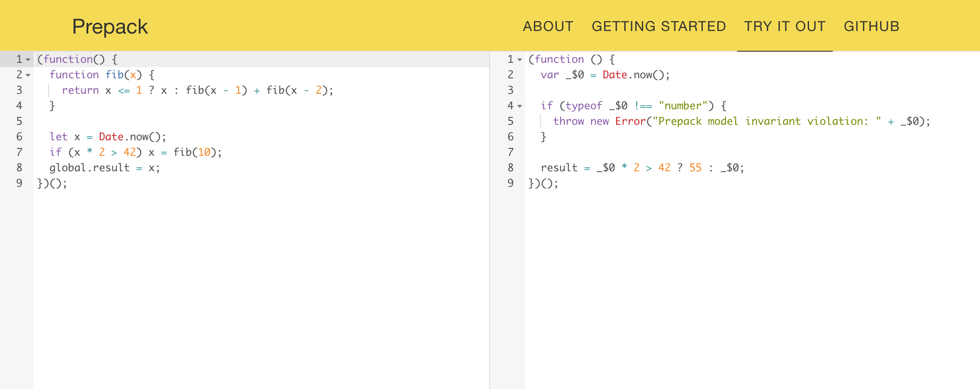Open the ABOUT page

coord(548,26)
